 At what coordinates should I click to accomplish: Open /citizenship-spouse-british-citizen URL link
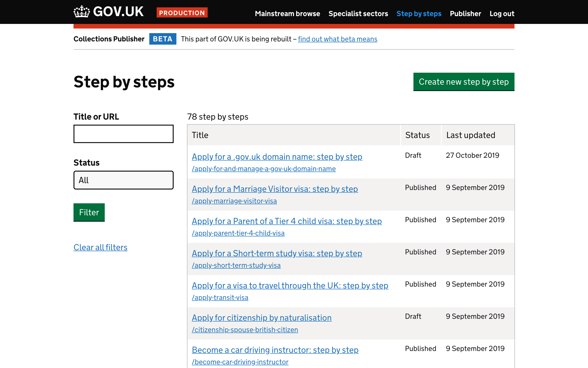tap(245, 330)
